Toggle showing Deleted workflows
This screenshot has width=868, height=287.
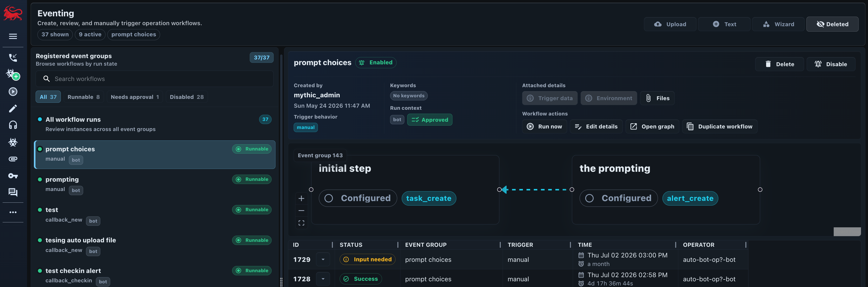point(832,24)
